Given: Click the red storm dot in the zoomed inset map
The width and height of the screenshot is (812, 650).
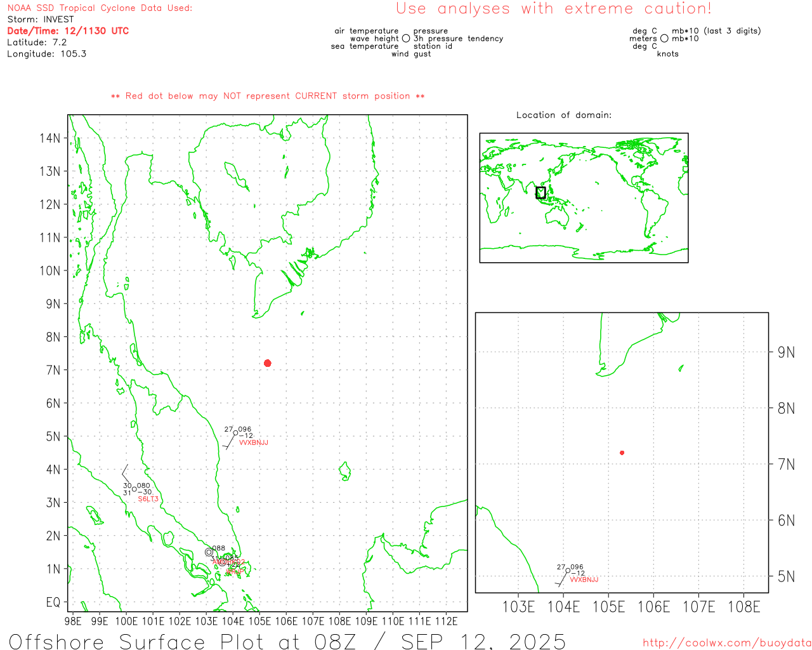Looking at the screenshot, I should pos(622,453).
